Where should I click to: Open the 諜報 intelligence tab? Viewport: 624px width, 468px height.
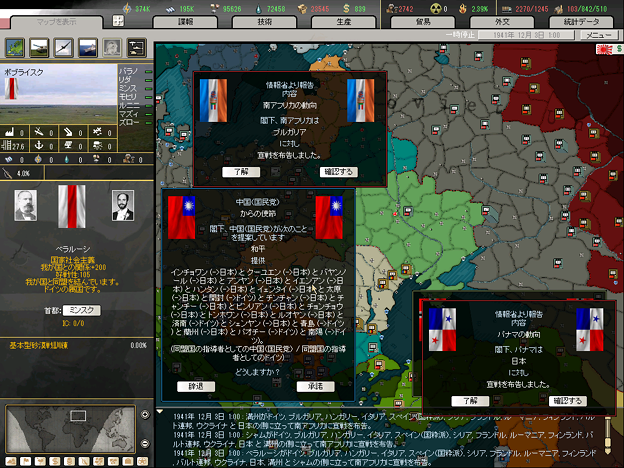tap(185, 22)
